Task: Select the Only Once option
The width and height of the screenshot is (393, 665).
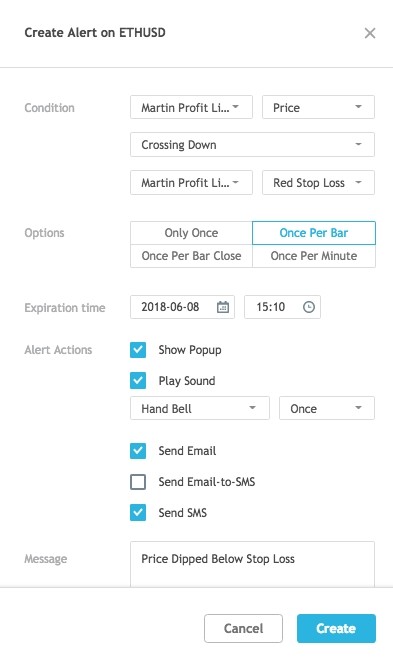Action: [x=191, y=233]
